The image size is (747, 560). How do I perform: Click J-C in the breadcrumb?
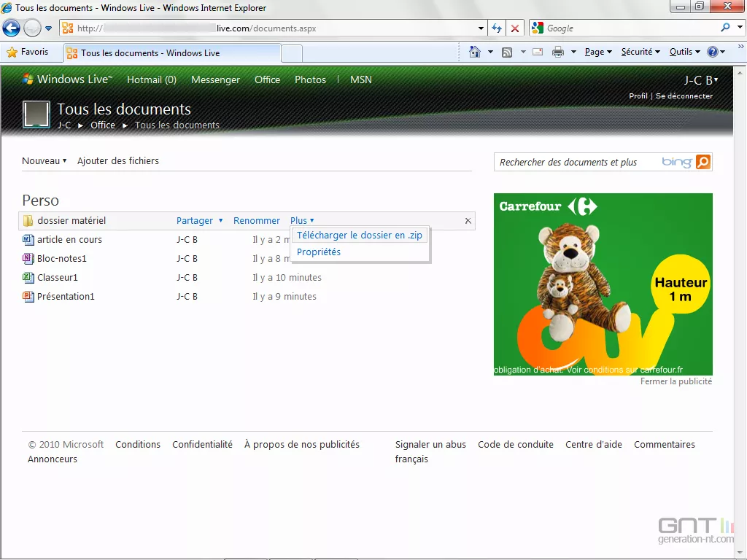tap(64, 125)
